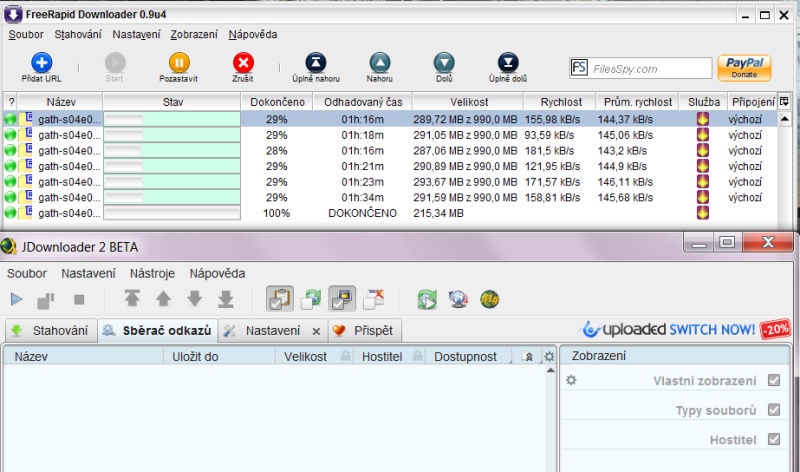
Task: Toggle lock icon beside Velikost column
Action: (345, 356)
